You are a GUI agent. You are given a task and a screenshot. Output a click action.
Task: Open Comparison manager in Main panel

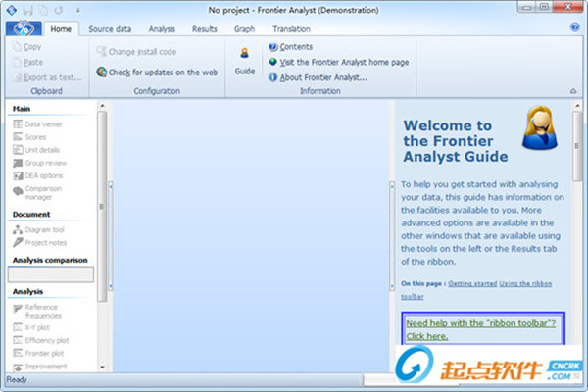tap(37, 192)
